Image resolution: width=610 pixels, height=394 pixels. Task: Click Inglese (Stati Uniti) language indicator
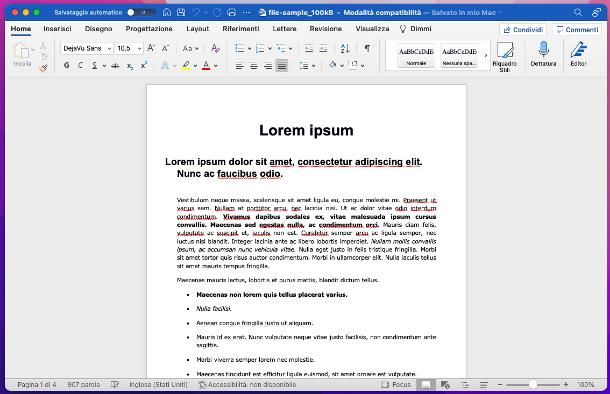pyautogui.click(x=158, y=384)
